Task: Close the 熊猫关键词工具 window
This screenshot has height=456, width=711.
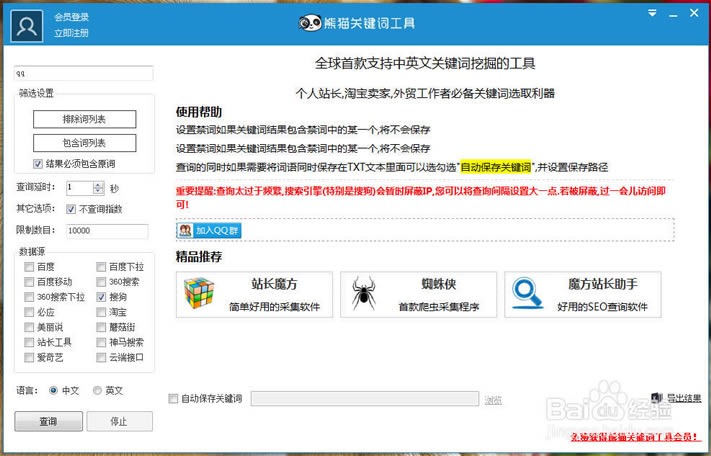Action: 694,13
